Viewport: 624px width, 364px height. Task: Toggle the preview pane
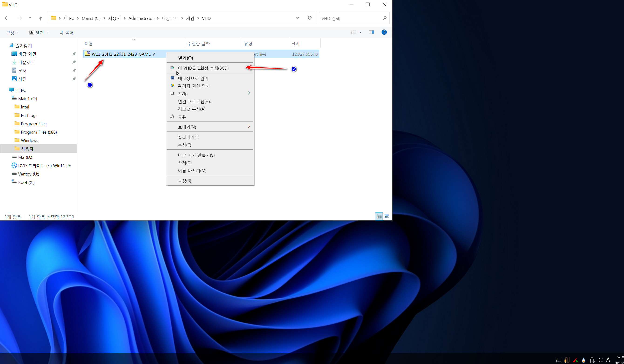coord(371,32)
